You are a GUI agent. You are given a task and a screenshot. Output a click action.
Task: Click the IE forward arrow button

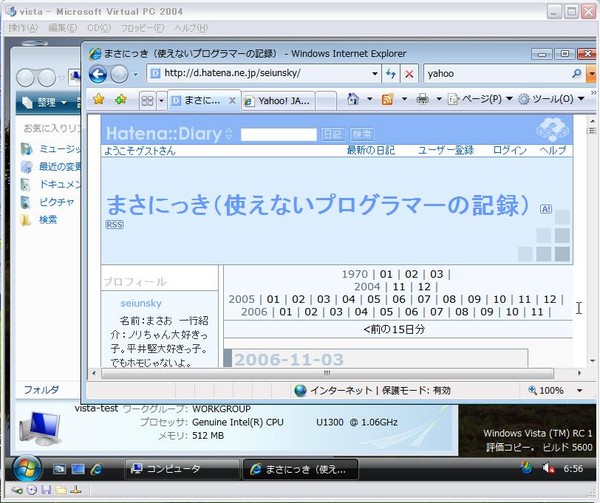119,74
